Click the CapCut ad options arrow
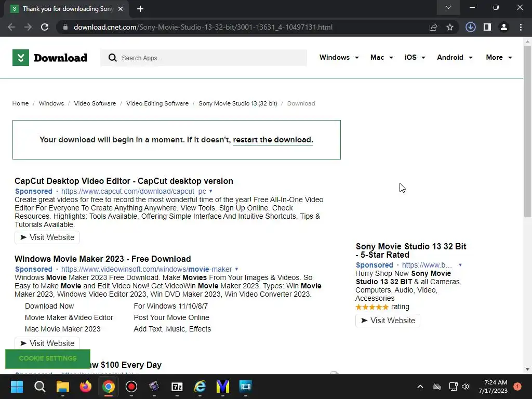Screen dimensions: 532x399 coord(211,191)
